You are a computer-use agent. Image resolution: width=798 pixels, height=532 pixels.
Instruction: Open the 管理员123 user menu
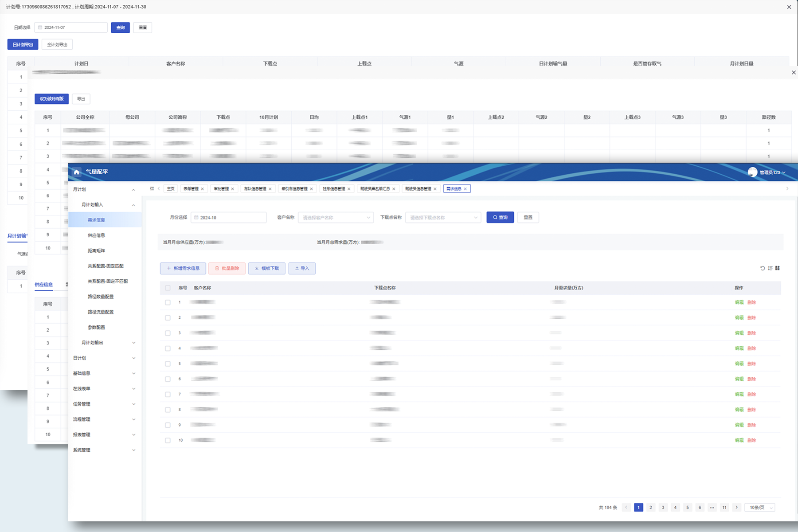[x=772, y=172]
